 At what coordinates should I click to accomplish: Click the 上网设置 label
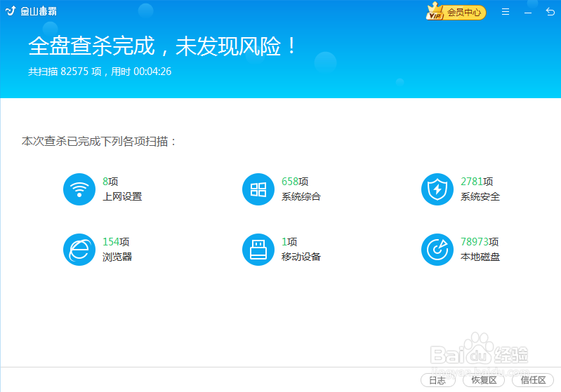point(122,196)
